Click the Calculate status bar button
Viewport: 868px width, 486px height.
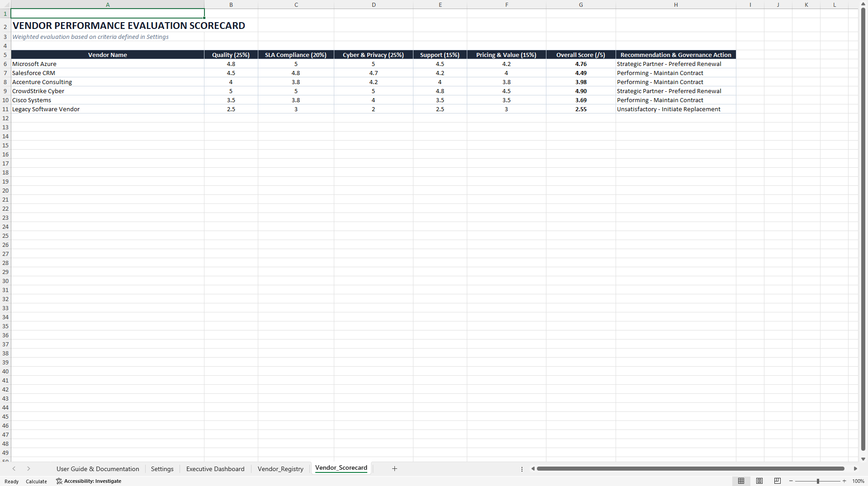(x=36, y=481)
